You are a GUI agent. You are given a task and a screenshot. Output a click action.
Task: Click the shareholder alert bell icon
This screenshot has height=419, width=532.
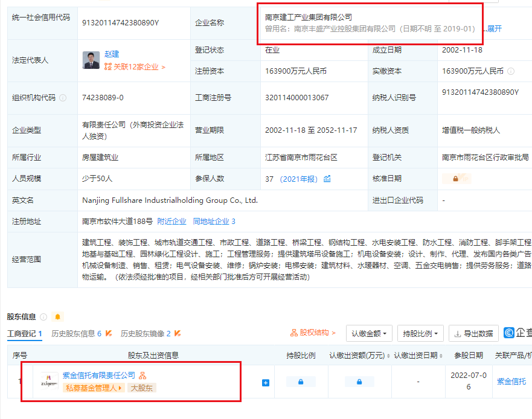[57, 317]
